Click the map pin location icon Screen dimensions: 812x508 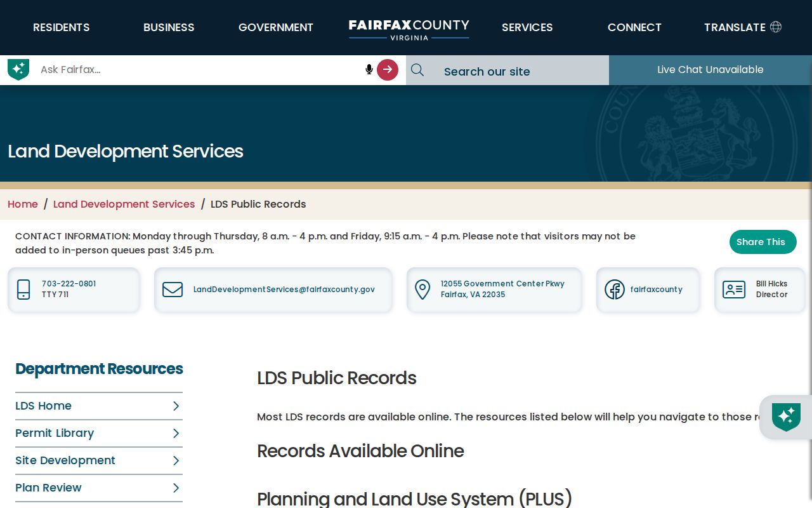(422, 290)
